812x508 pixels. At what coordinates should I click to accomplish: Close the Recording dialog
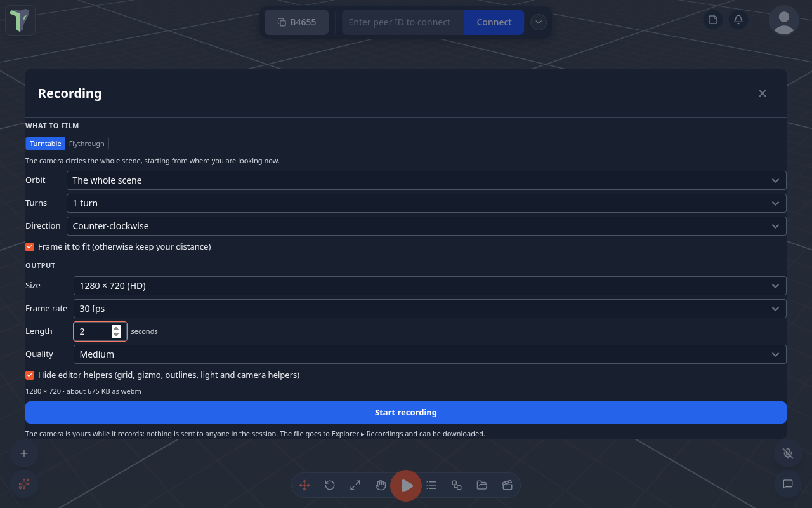[x=763, y=93]
